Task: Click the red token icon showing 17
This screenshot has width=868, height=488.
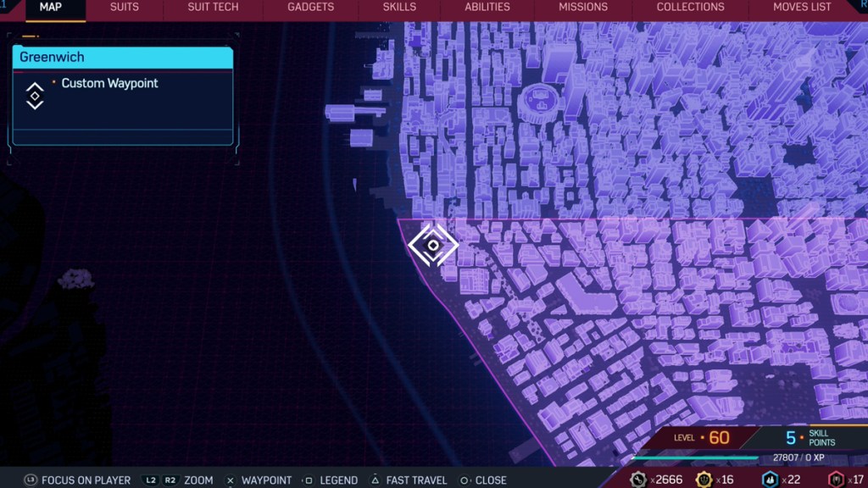Action: (836, 480)
